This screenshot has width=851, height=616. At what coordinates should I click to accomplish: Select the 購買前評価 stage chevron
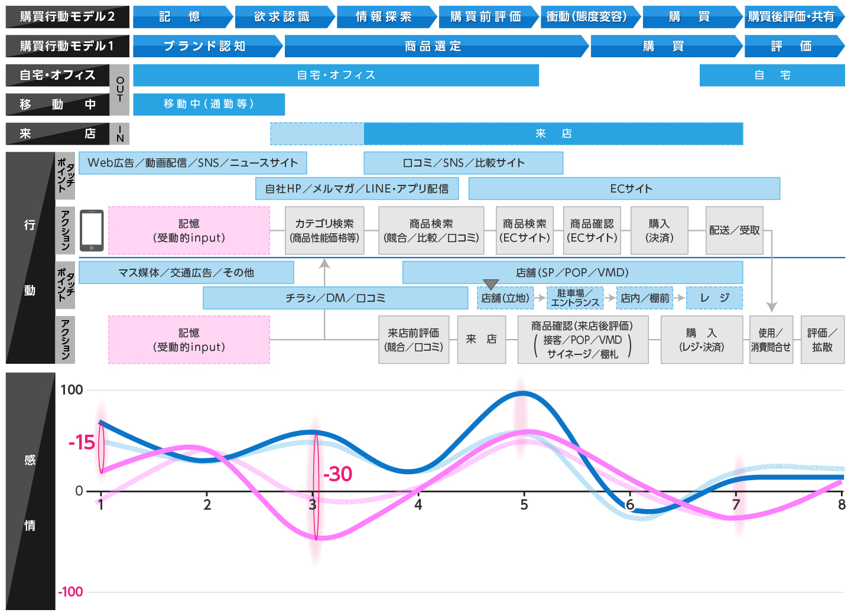click(486, 17)
